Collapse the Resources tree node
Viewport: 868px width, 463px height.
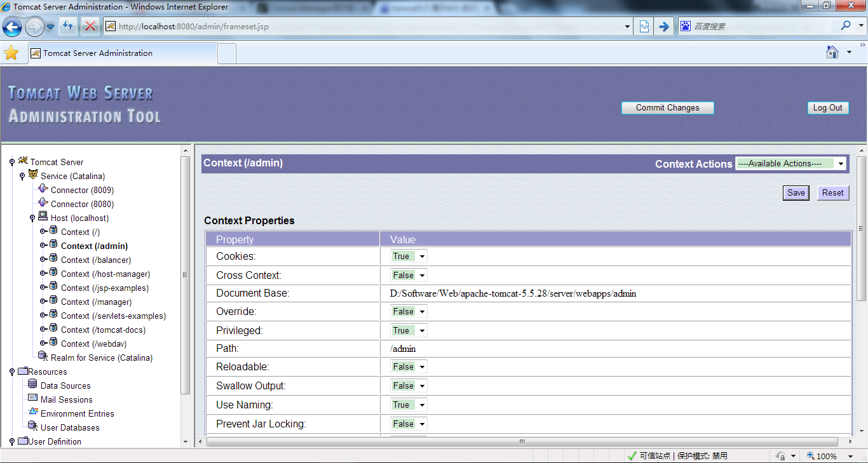click(x=12, y=372)
